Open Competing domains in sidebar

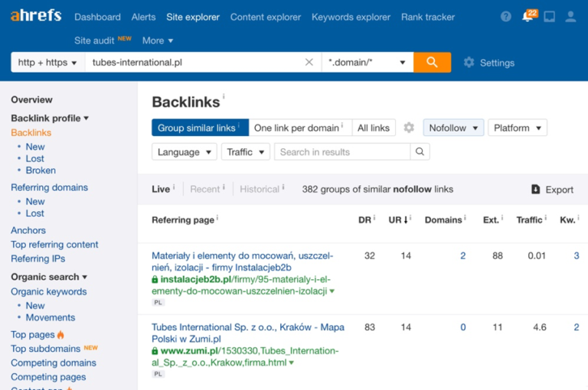(54, 363)
